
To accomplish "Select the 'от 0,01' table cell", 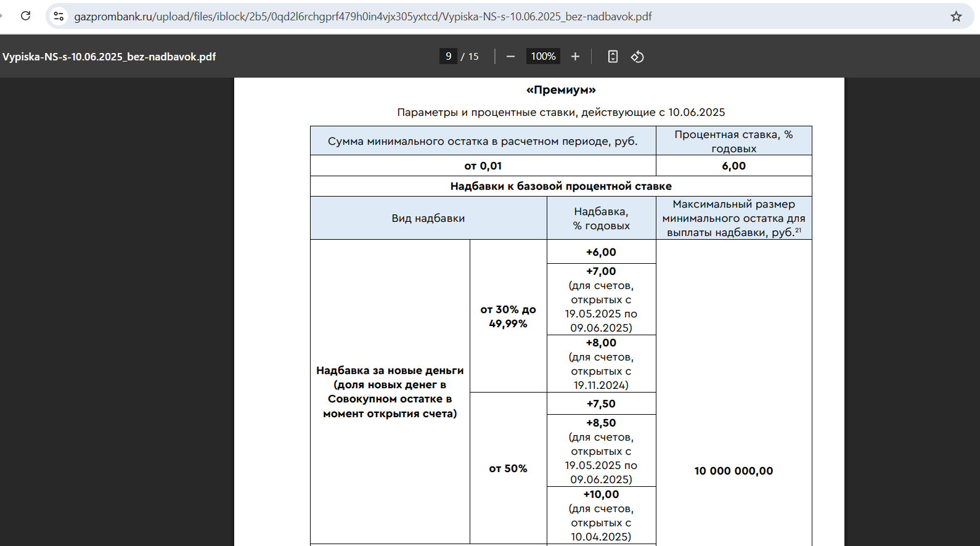I will coord(483,166).
